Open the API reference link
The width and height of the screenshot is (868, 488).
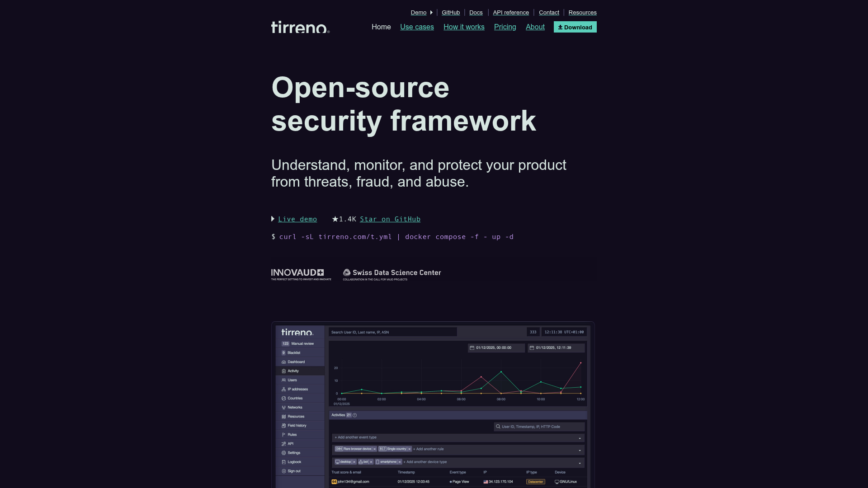(x=511, y=13)
